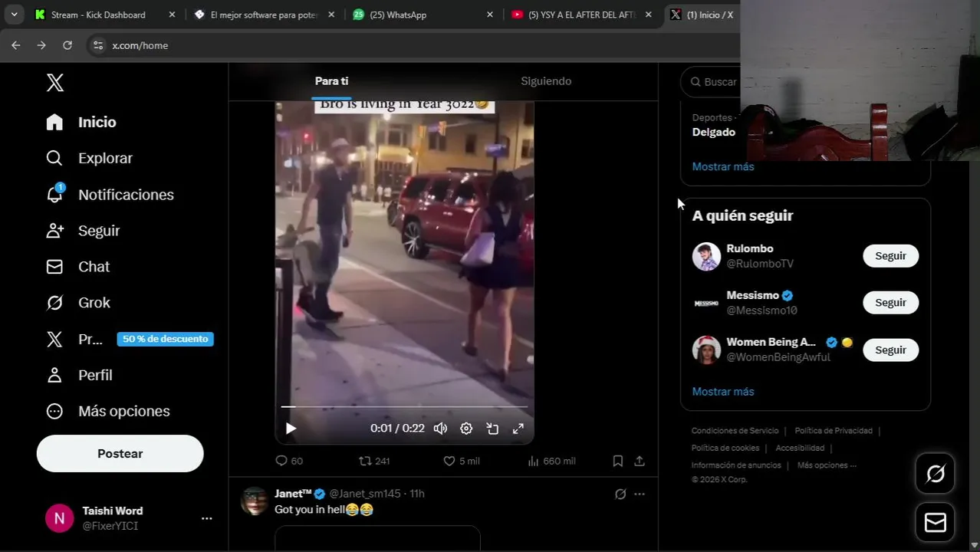Screen dimensions: 980x552
Task: Open Taishi Word account menu dots
Action: pyautogui.click(x=206, y=518)
